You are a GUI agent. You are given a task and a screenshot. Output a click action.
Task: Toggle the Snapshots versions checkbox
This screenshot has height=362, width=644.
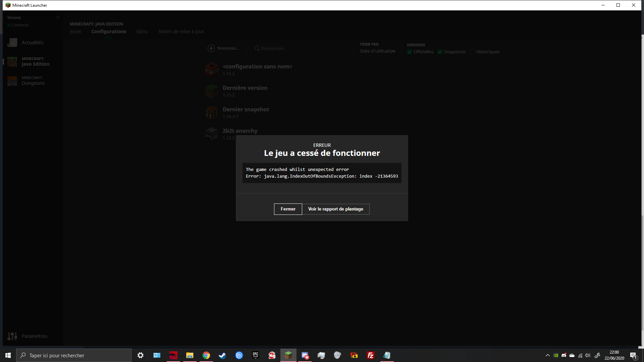(x=440, y=52)
